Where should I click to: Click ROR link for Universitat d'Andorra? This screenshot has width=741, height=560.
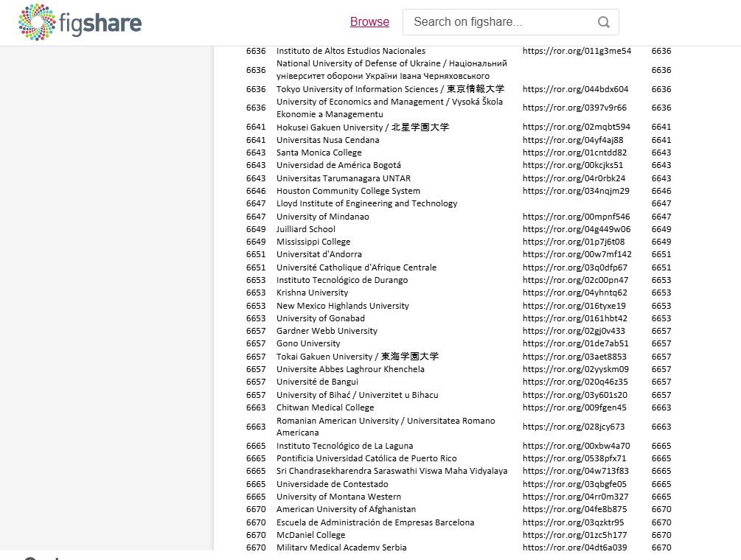click(577, 254)
